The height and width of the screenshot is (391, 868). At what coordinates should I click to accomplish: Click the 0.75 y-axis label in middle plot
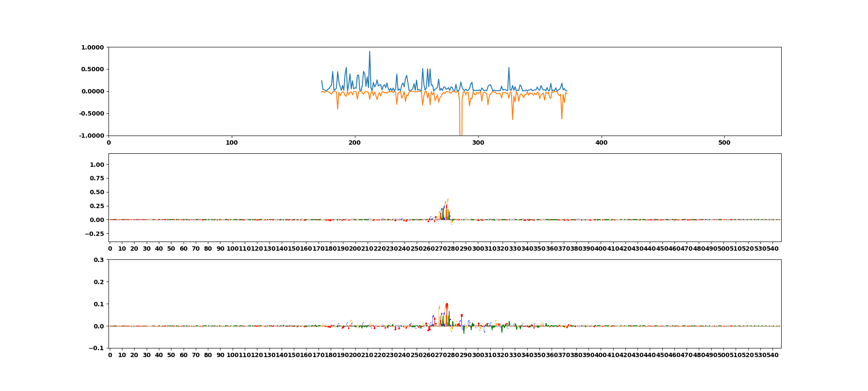[97, 179]
